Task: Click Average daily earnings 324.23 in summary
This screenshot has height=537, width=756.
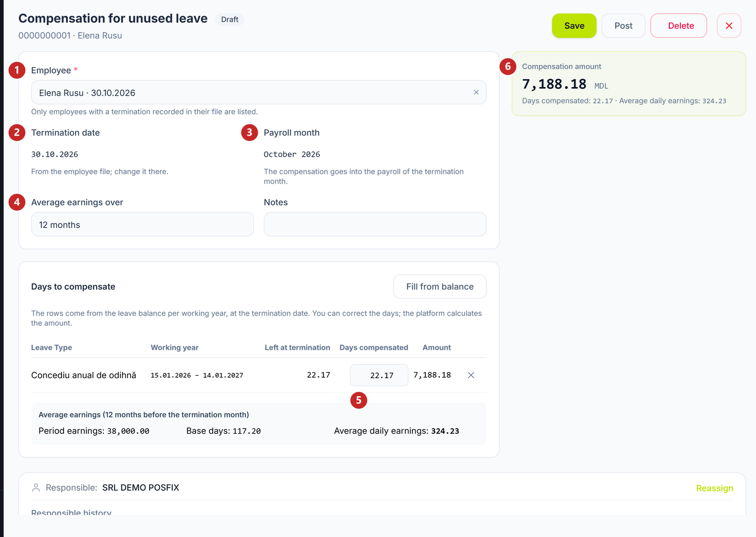Action: 445,431
